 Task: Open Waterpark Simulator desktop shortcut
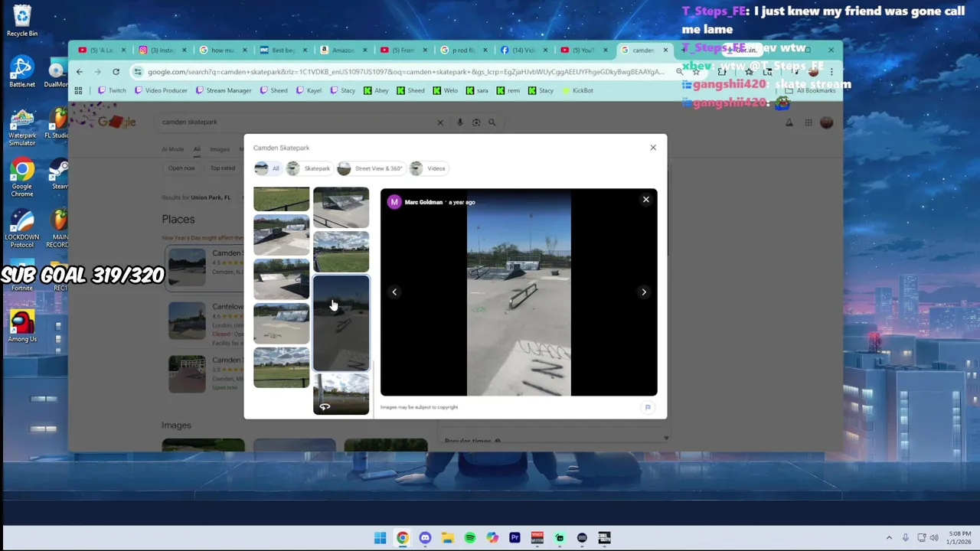coord(22,127)
